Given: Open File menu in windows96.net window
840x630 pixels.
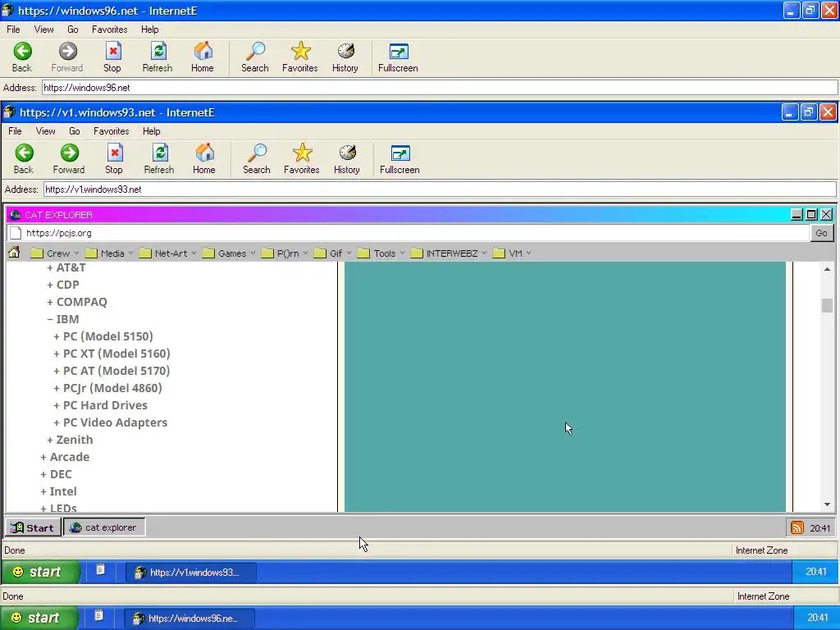Looking at the screenshot, I should (13, 30).
